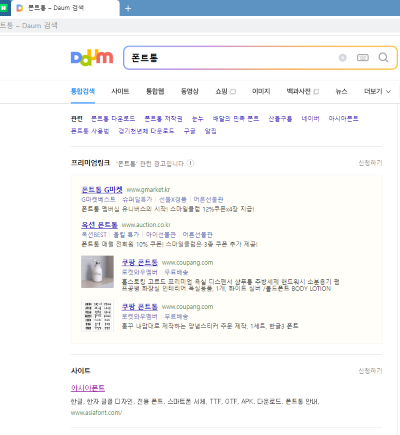The height and width of the screenshot is (435, 400).
Task: Select the 통합검색 tab
Action: click(83, 91)
